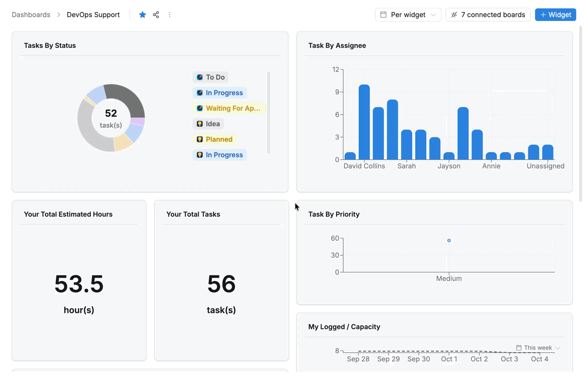Go to the Dashboards breadcrumb
The width and height of the screenshot is (588, 378).
click(31, 15)
